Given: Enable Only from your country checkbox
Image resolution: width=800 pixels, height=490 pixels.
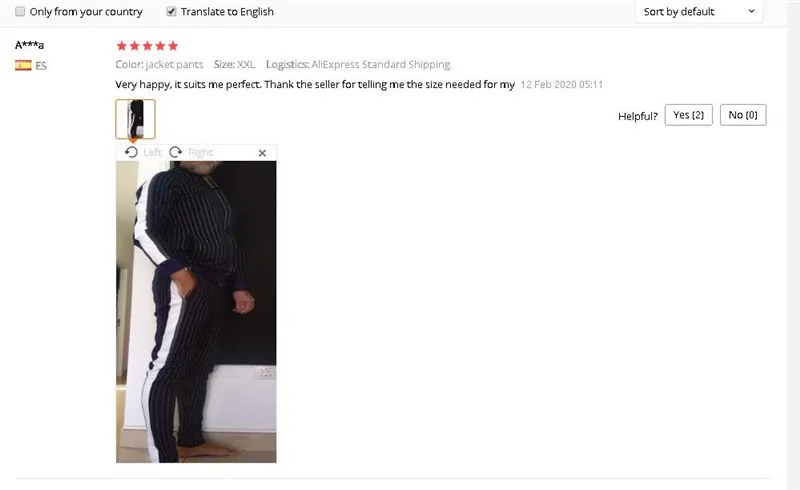Looking at the screenshot, I should pos(20,11).
